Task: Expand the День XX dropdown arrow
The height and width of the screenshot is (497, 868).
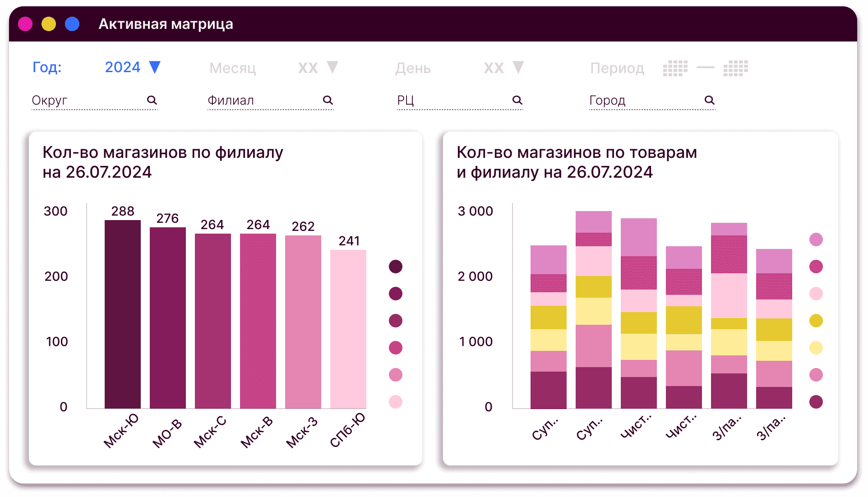Action: pos(518,67)
